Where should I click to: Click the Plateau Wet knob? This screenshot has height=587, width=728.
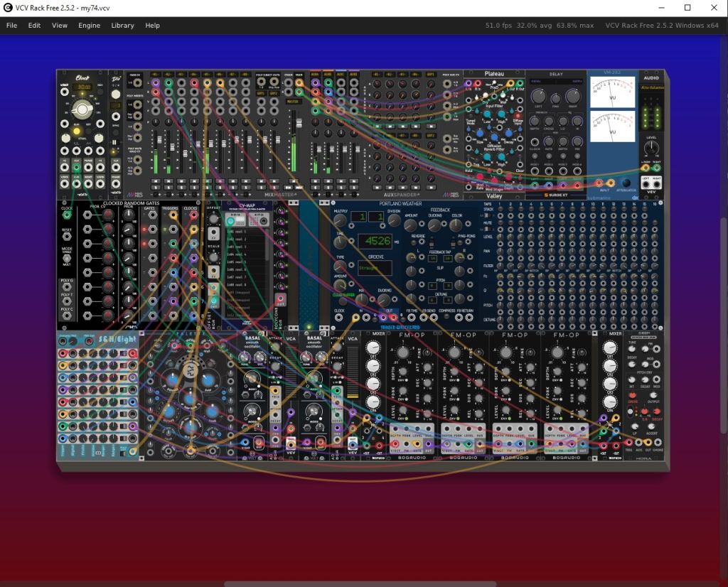(503, 95)
